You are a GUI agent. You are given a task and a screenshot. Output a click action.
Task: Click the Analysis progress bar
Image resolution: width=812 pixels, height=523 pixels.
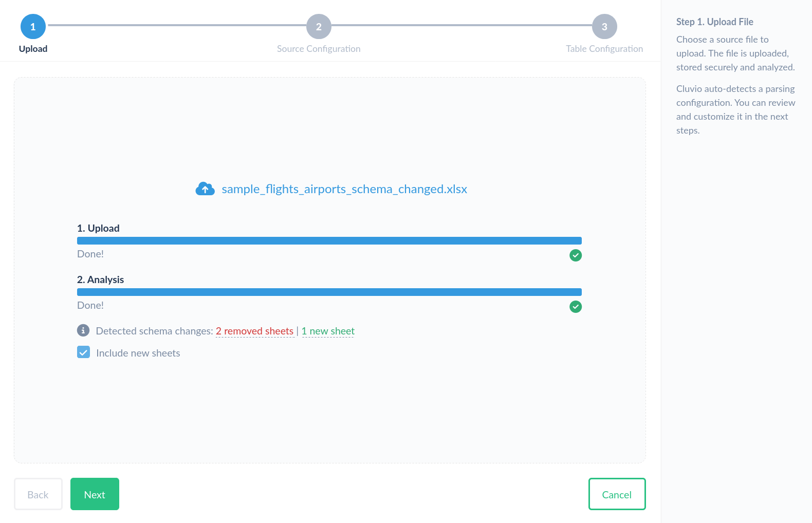pos(329,292)
